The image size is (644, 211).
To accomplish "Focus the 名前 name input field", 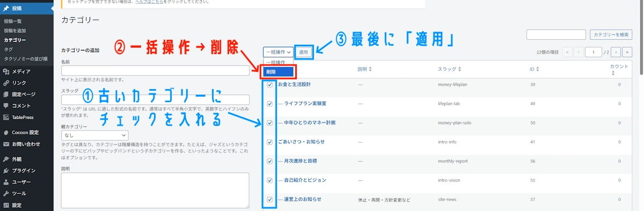I will pos(156,70).
